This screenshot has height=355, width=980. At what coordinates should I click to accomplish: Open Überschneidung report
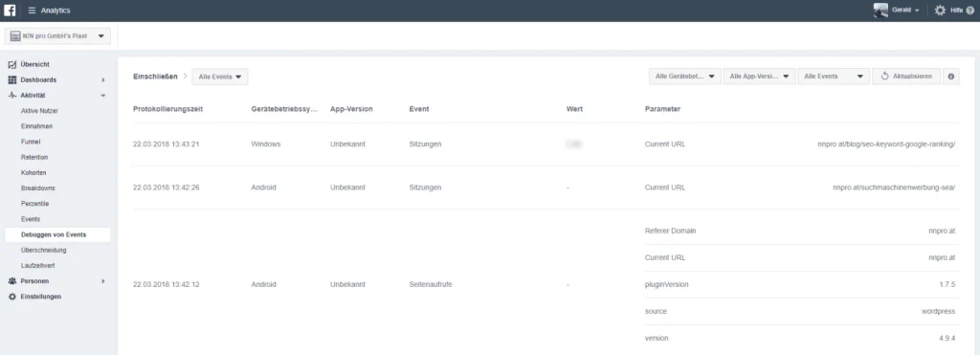pos(44,250)
